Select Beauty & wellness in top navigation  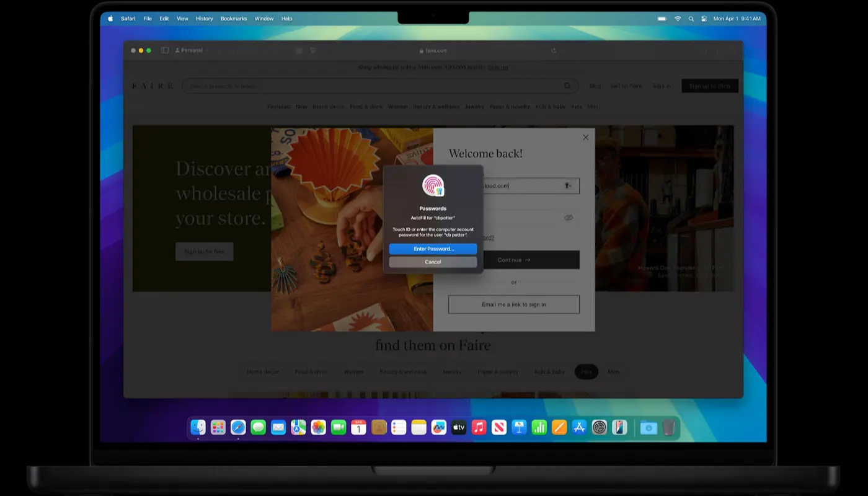436,107
